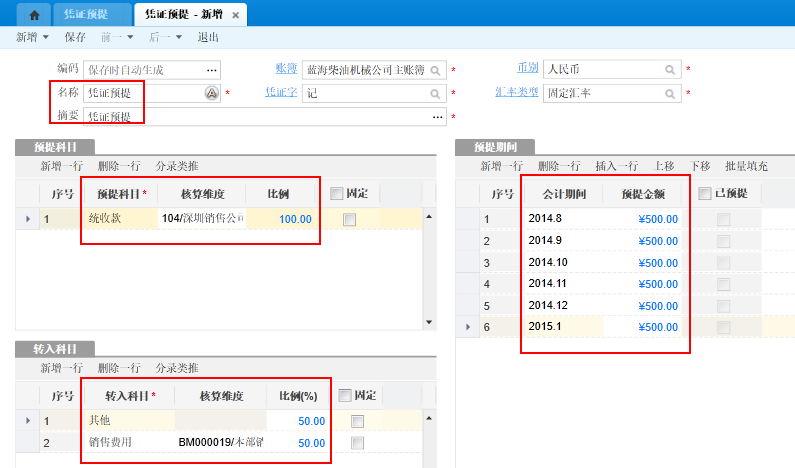Click the search icon in 汇率类型 field
The height and width of the screenshot is (468, 795).
point(672,93)
